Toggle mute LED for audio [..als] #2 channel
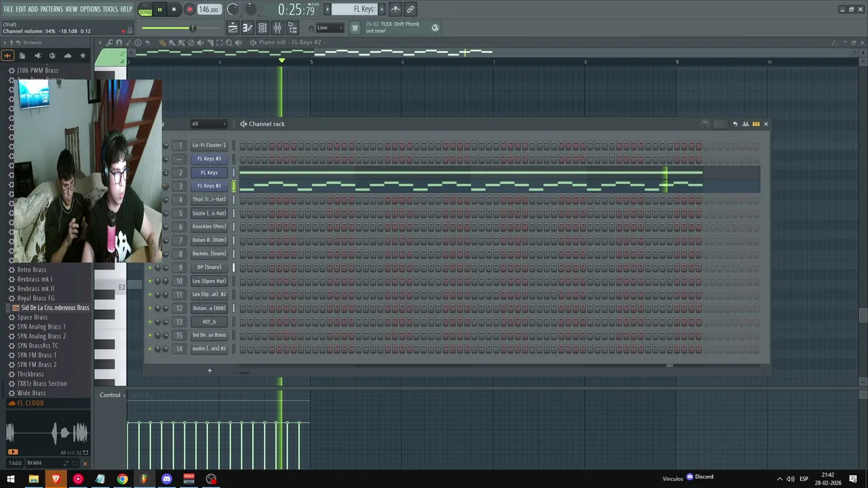868x488 pixels. pos(150,348)
